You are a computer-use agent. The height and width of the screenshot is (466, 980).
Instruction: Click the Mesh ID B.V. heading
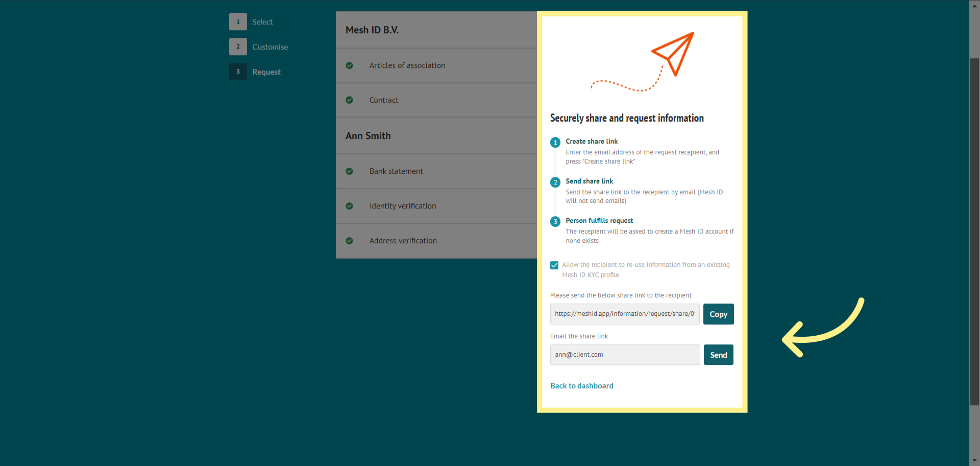(x=372, y=30)
